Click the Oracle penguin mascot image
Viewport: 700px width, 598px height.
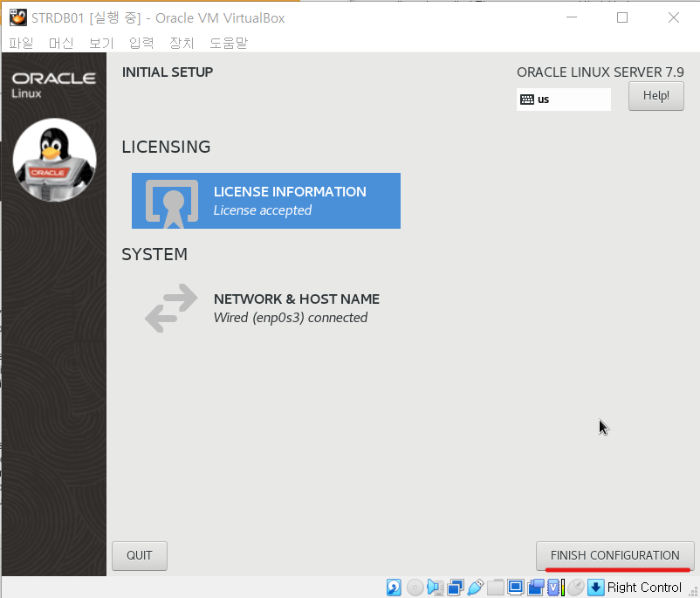click(x=54, y=160)
